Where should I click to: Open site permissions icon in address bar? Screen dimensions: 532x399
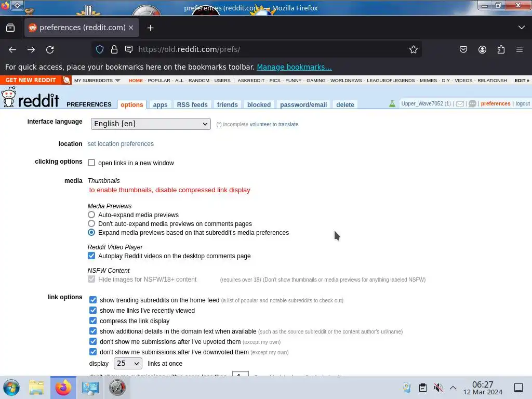[x=129, y=49]
